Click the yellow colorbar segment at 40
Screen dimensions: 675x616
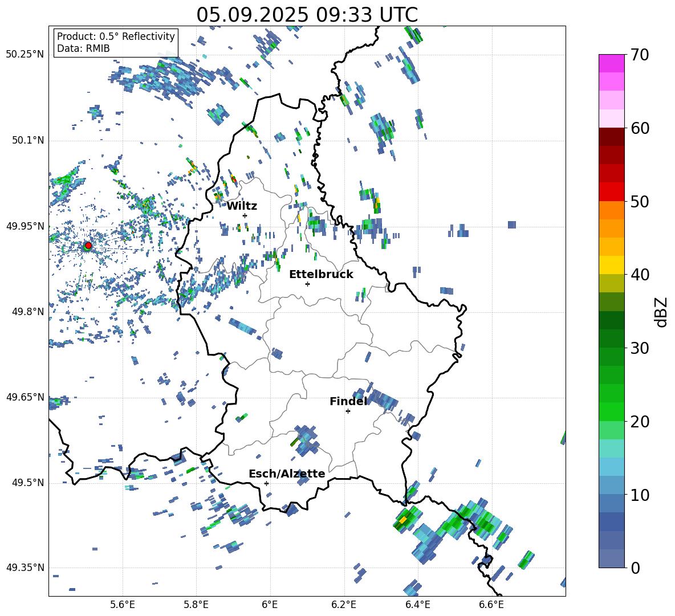[611, 266]
